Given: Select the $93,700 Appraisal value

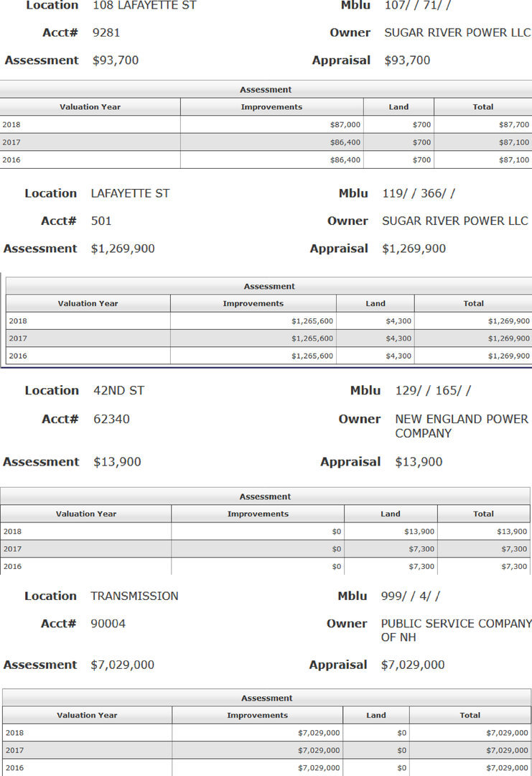Looking at the screenshot, I should click(x=407, y=61).
